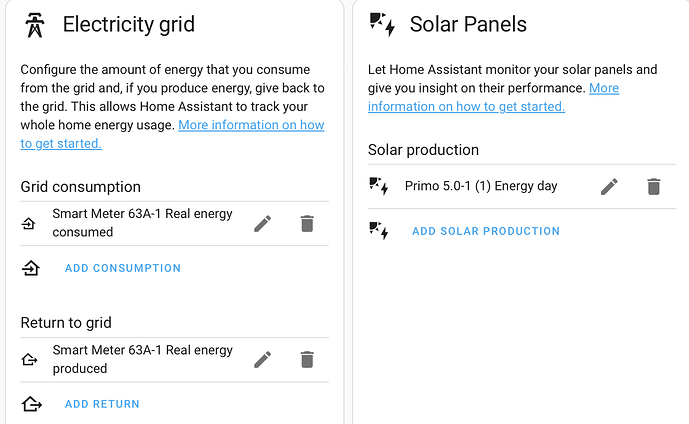
Task: Select the Smart Meter 63A-1 energy produced row
Action: [142, 359]
